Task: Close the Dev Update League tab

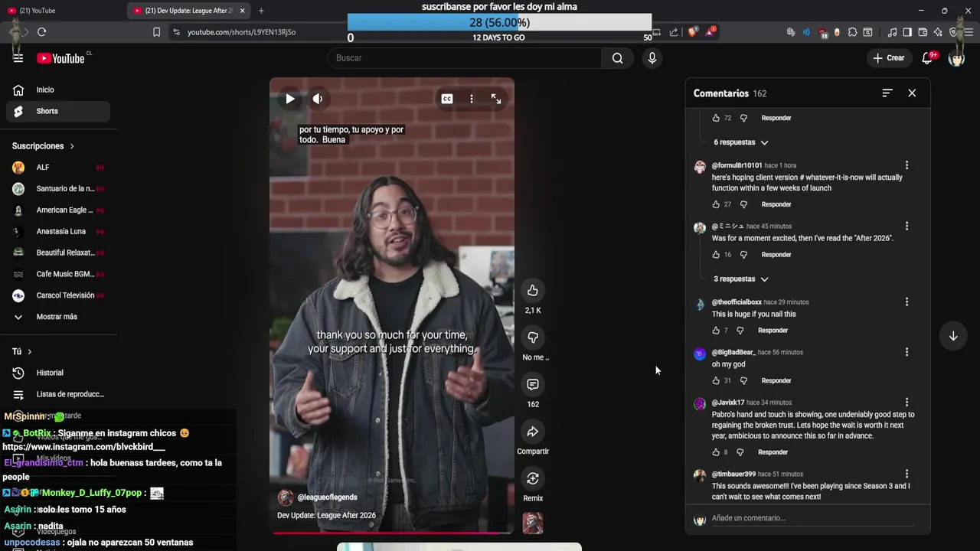Action: coord(243,11)
